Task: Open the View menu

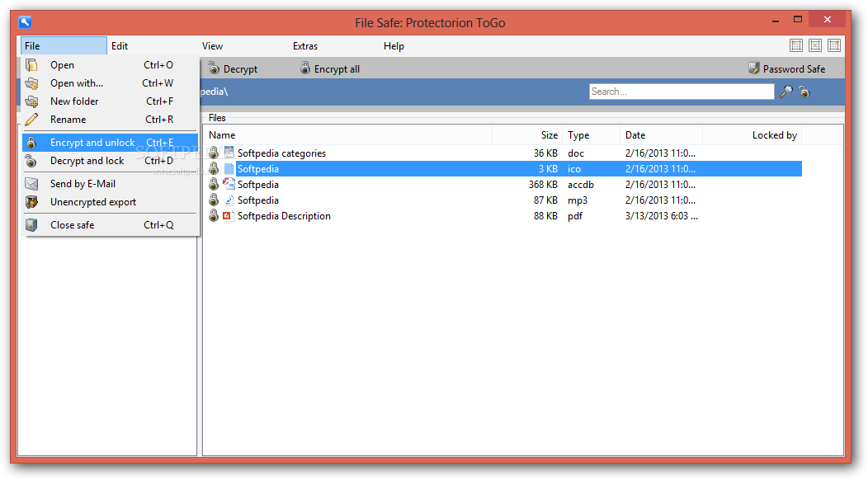Action: 212,46
